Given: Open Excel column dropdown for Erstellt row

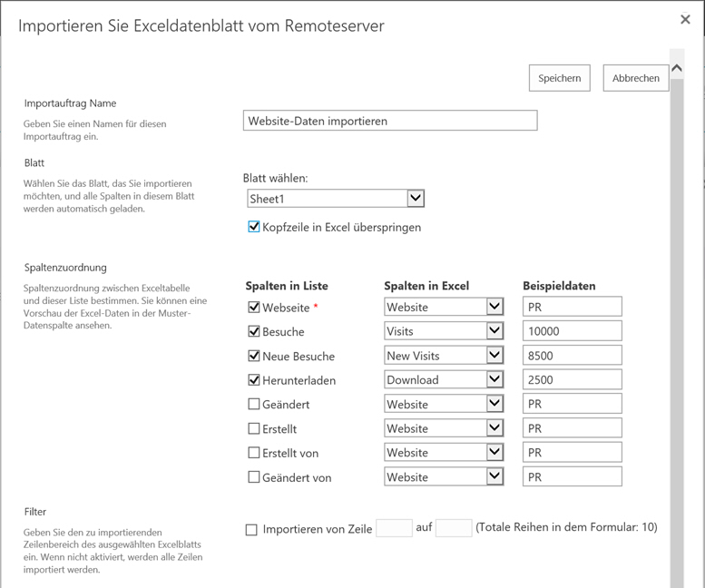Looking at the screenshot, I should [x=444, y=428].
